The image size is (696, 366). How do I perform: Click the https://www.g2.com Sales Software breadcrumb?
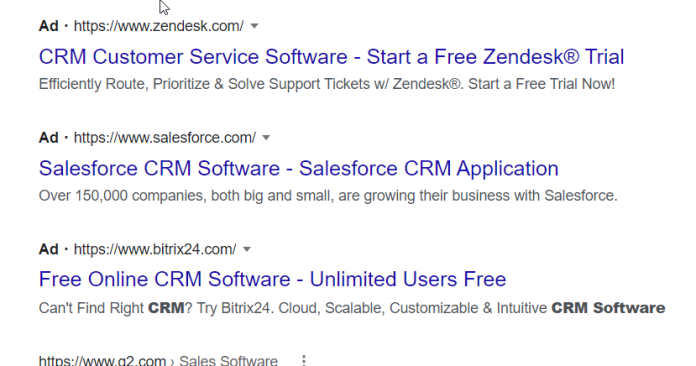click(x=158, y=360)
